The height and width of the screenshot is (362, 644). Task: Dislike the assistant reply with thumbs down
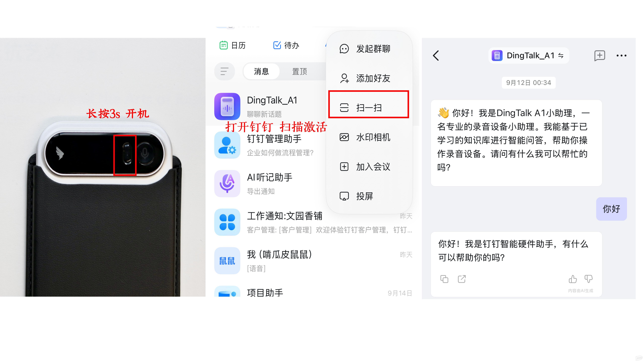click(589, 279)
